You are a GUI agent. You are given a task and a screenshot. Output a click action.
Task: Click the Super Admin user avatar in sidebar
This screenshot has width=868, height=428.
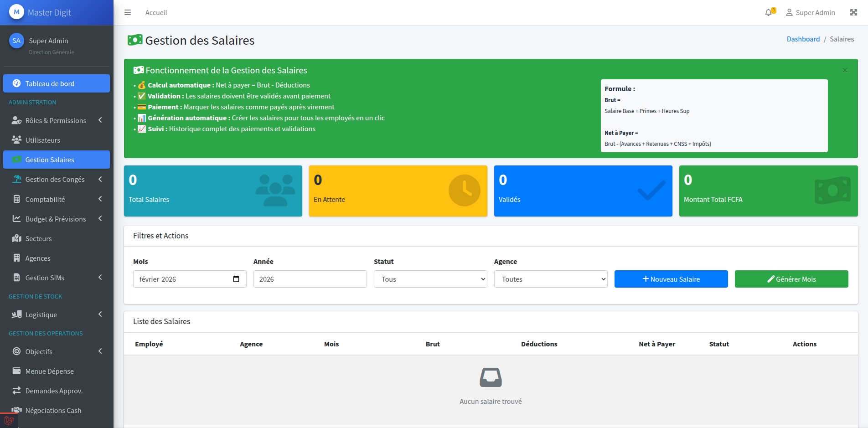click(x=17, y=41)
